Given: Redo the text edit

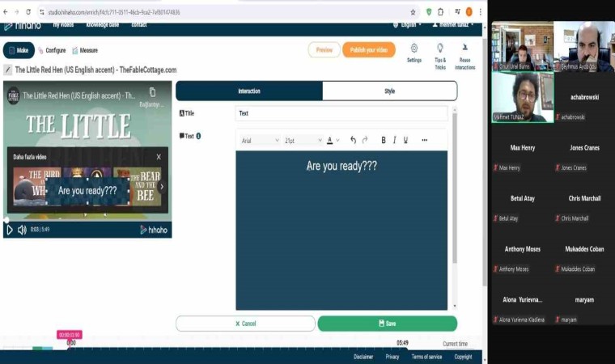Looking at the screenshot, I should tap(365, 140).
